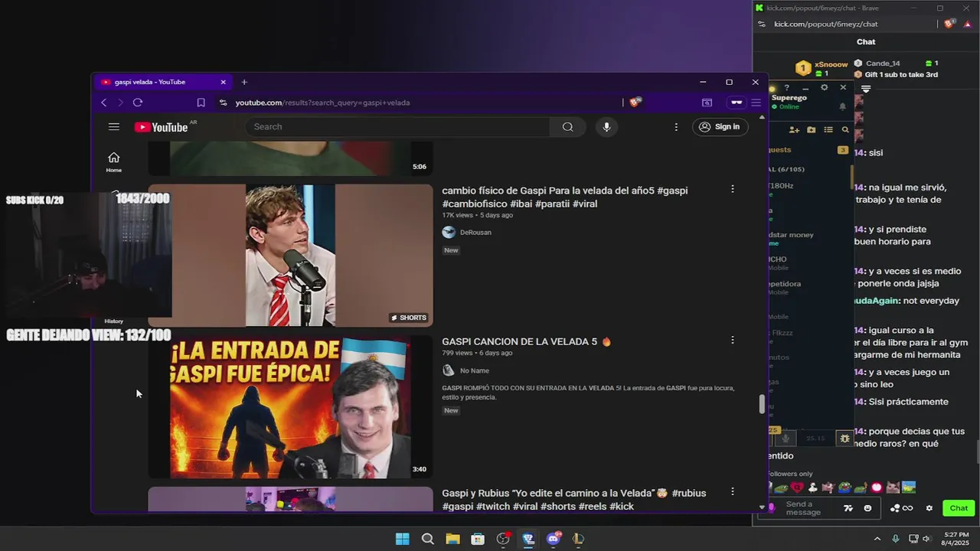
Task: Open the emoji picker in Kick chat
Action: tap(867, 508)
